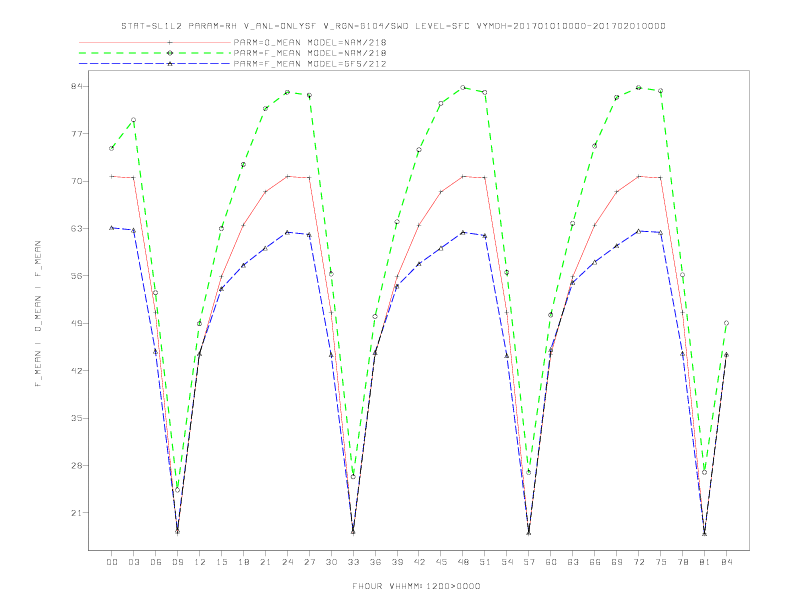Click x-axis forecast hour label 24

tap(287, 562)
